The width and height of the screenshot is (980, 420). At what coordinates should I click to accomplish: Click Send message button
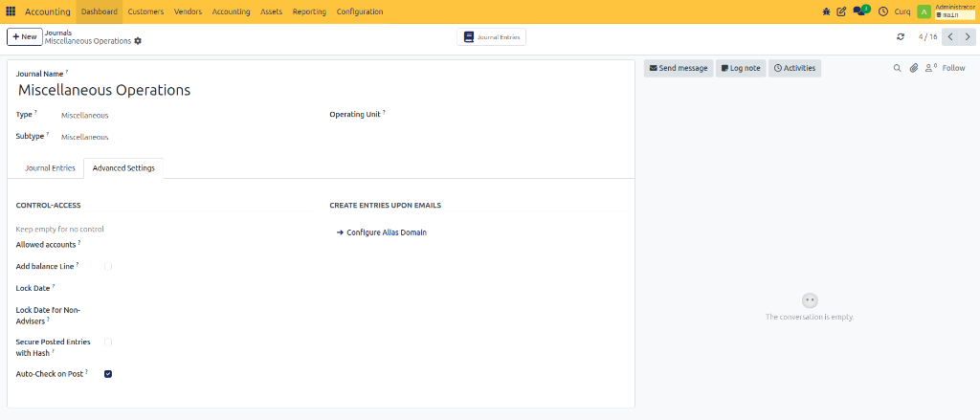[679, 68]
